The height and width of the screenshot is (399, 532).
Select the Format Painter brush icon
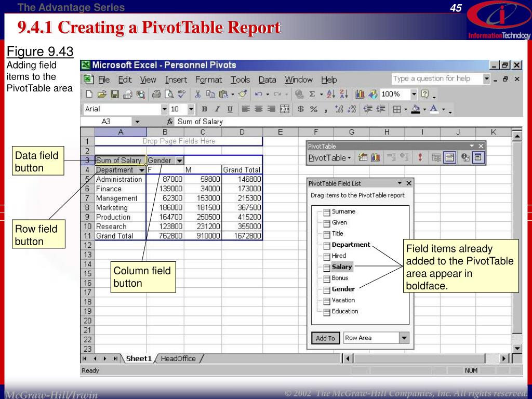tap(243, 94)
